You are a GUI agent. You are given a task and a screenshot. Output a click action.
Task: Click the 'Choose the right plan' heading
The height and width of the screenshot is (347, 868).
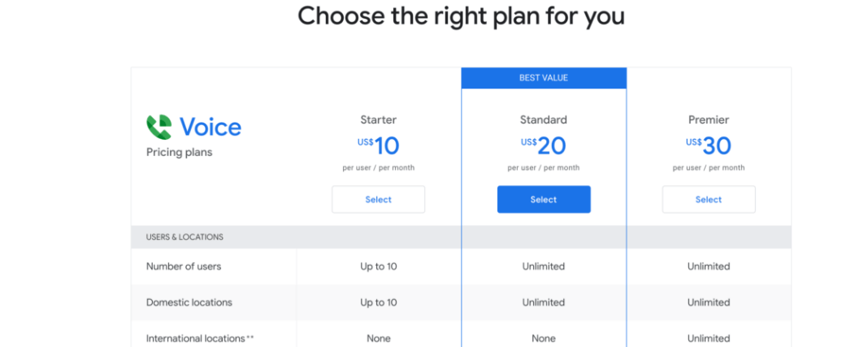461,16
